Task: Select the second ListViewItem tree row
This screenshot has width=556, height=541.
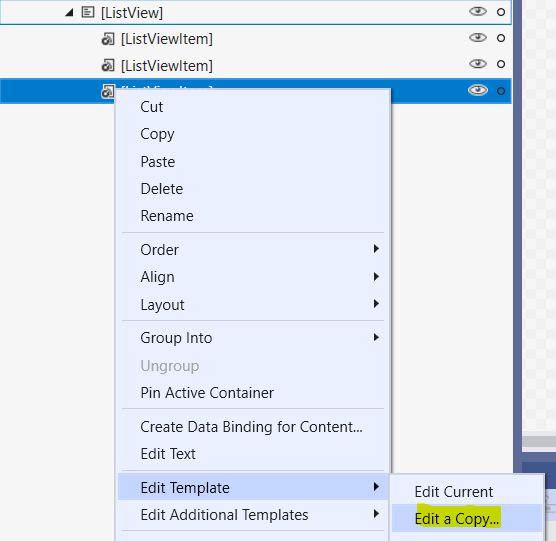Action: 255,65
